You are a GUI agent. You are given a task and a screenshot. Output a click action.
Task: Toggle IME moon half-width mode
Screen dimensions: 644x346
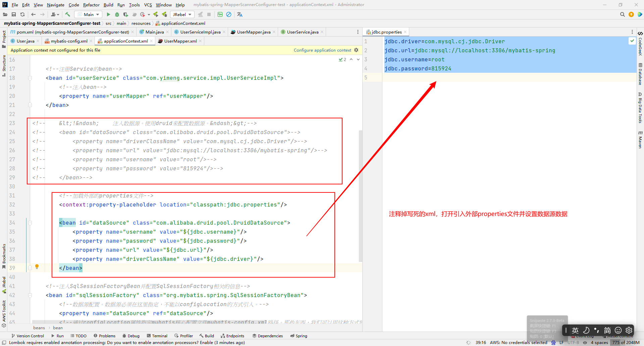click(x=586, y=330)
